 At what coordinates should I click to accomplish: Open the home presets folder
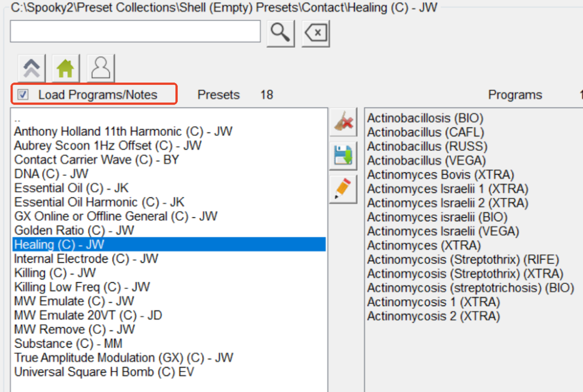[65, 69]
